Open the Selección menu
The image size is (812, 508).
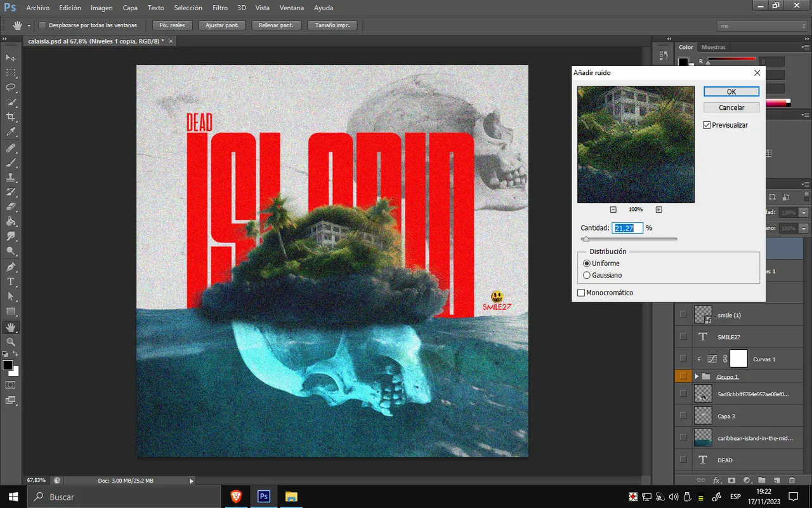(188, 8)
